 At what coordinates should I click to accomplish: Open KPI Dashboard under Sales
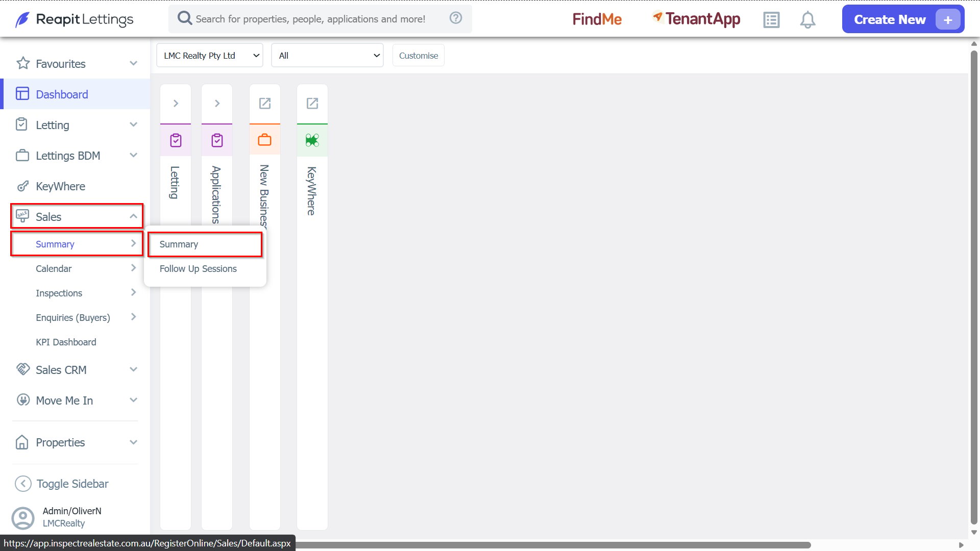click(66, 342)
